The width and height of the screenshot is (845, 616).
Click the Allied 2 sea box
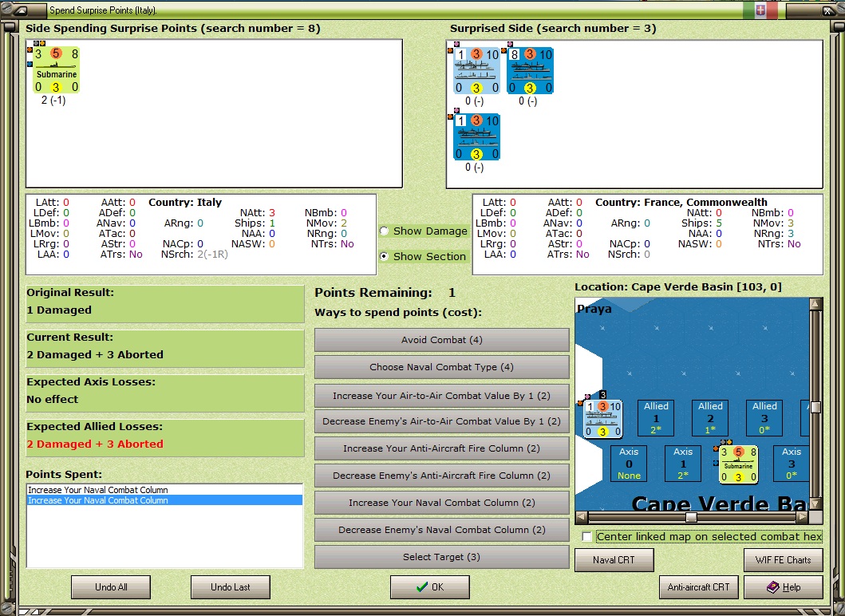click(x=710, y=417)
